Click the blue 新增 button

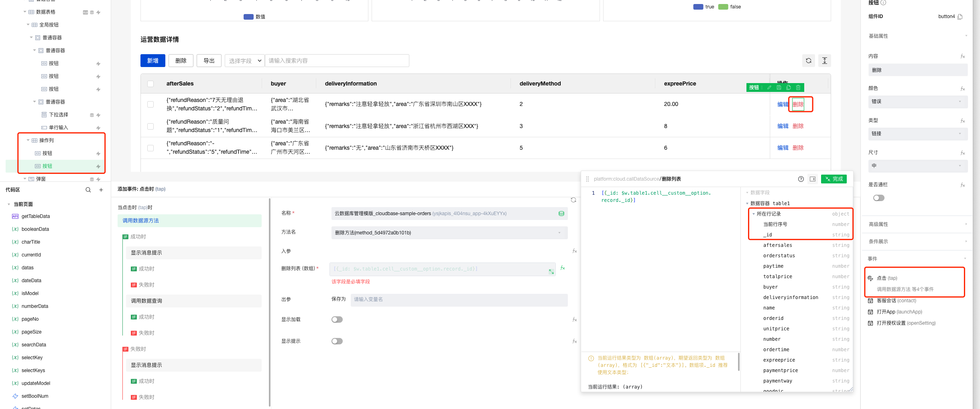click(153, 61)
